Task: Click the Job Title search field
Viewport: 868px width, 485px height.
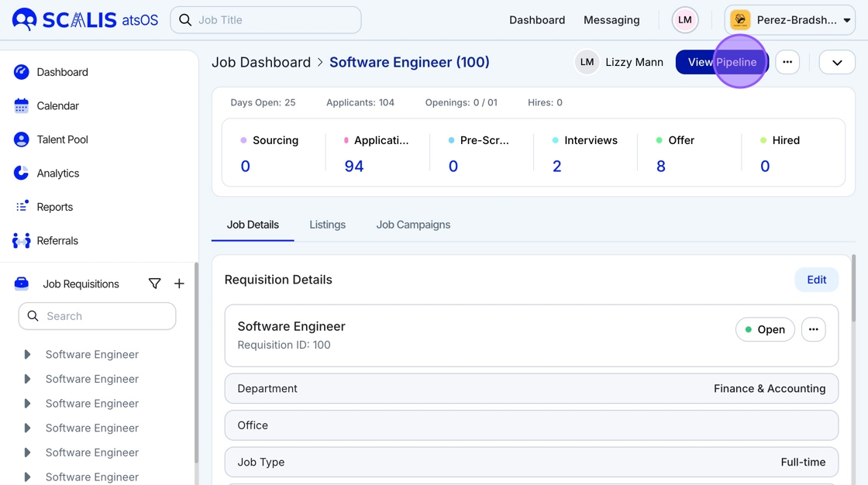Action: point(266,20)
